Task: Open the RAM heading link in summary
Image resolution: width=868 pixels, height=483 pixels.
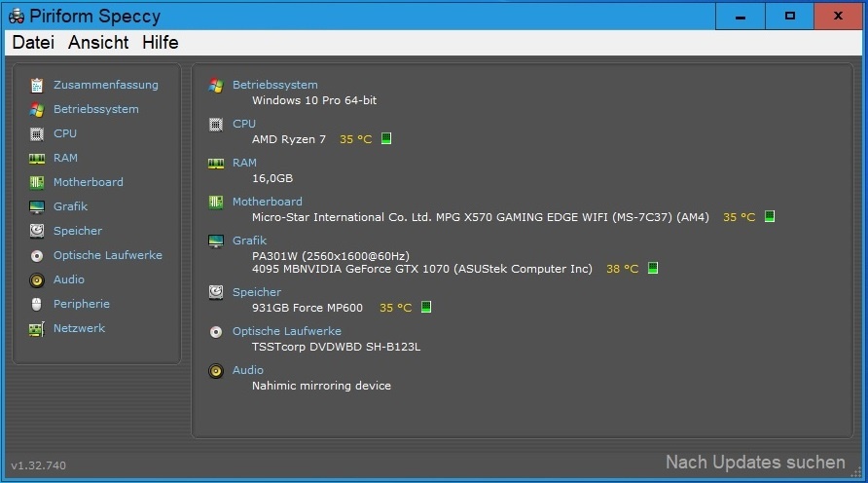Action: 244,163
